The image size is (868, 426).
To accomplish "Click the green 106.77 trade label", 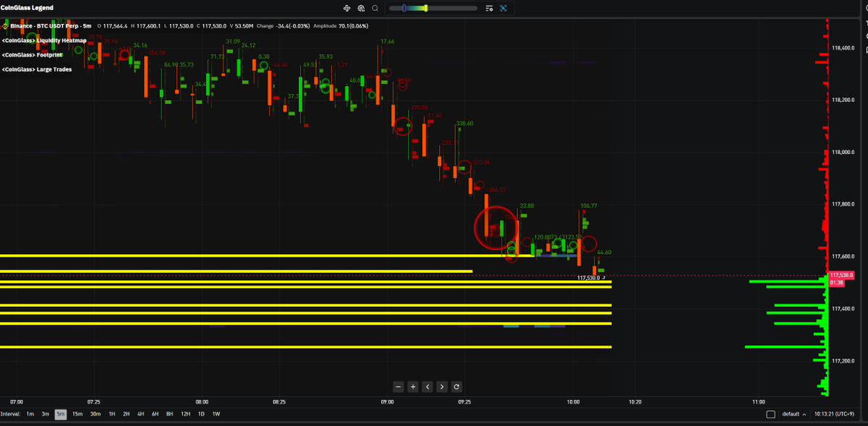I will coord(589,205).
